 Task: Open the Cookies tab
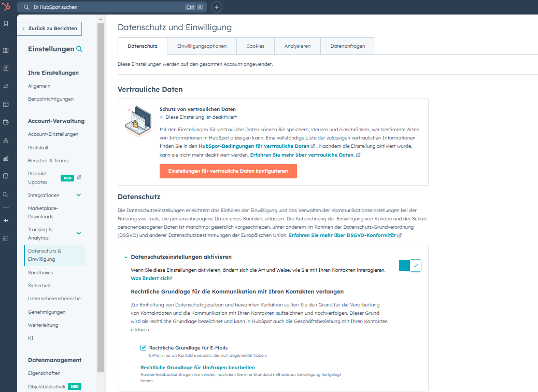point(256,46)
